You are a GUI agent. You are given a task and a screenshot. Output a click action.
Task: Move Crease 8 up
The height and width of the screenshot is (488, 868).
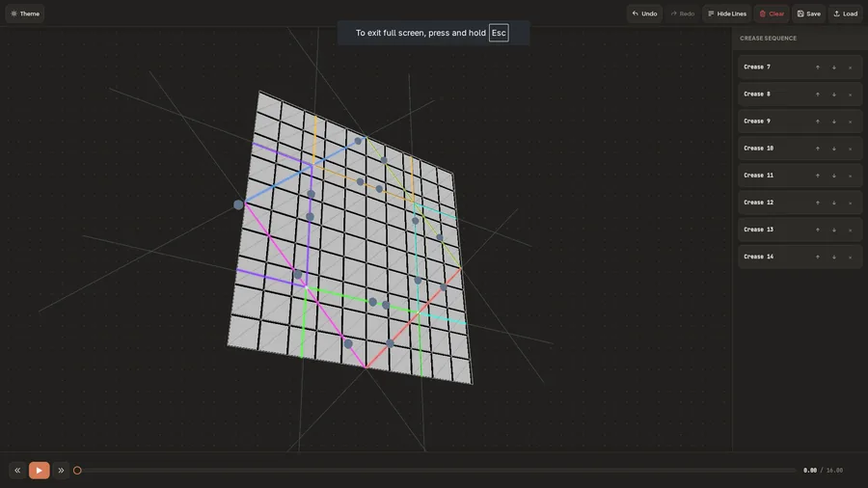click(x=818, y=95)
